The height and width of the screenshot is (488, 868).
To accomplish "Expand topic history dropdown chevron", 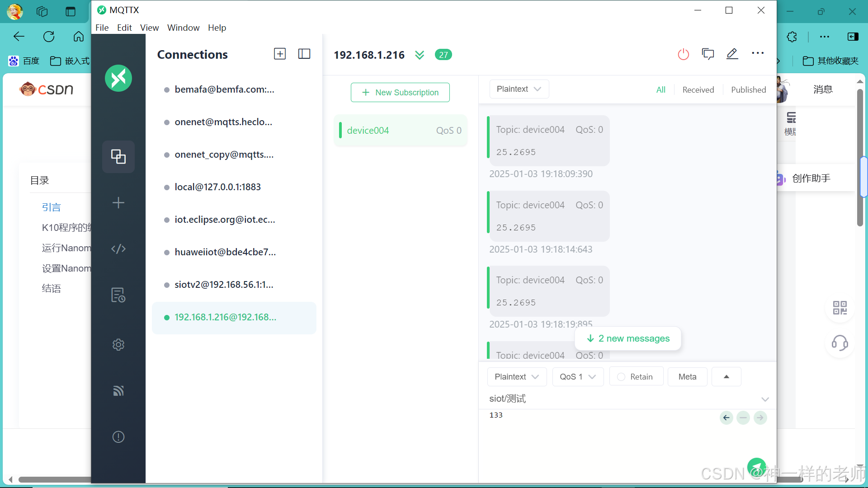I will [765, 399].
